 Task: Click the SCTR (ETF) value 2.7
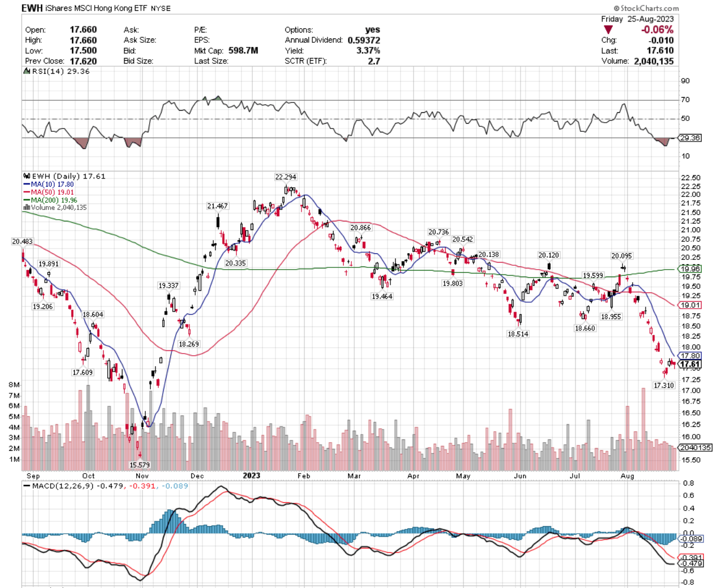(x=374, y=61)
